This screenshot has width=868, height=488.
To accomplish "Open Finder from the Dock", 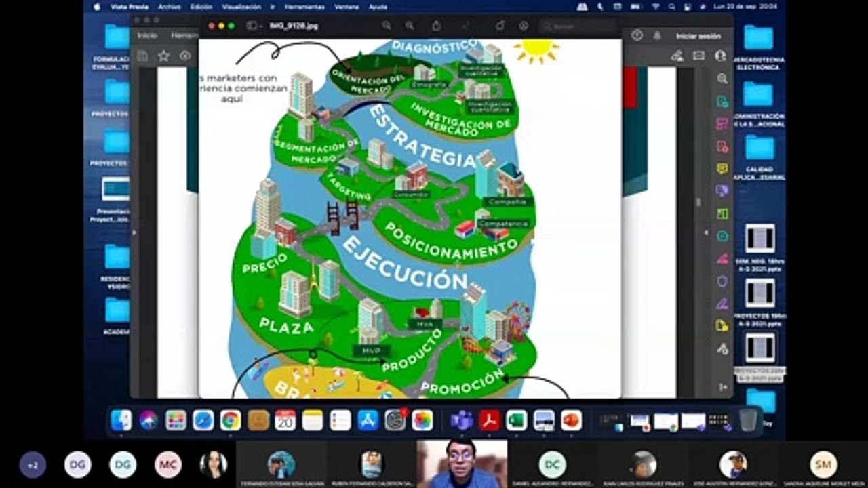I will pos(121,420).
